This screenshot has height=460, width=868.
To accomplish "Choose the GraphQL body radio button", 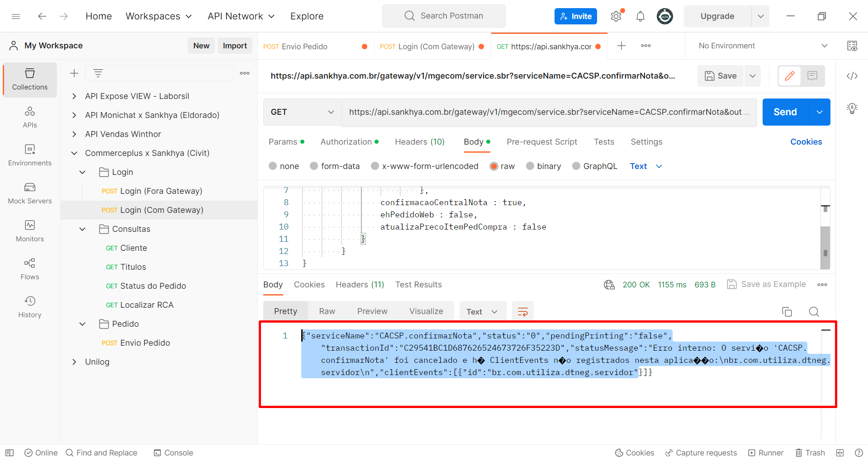I will click(576, 166).
